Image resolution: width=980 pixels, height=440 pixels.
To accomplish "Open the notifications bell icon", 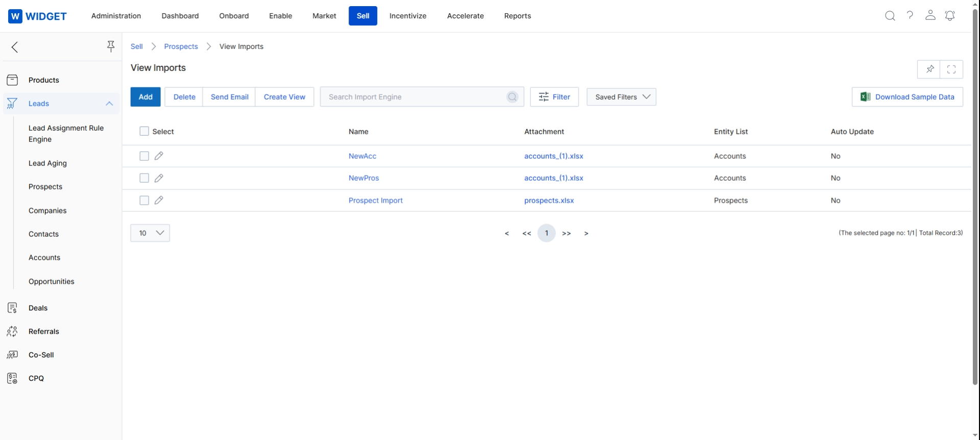I will 950,16.
